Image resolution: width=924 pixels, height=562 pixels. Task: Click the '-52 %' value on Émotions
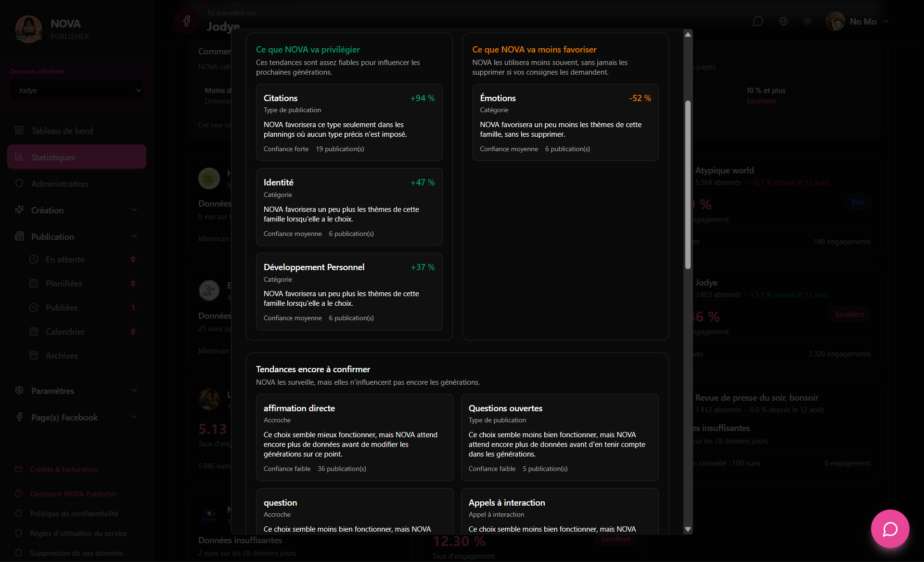click(640, 98)
